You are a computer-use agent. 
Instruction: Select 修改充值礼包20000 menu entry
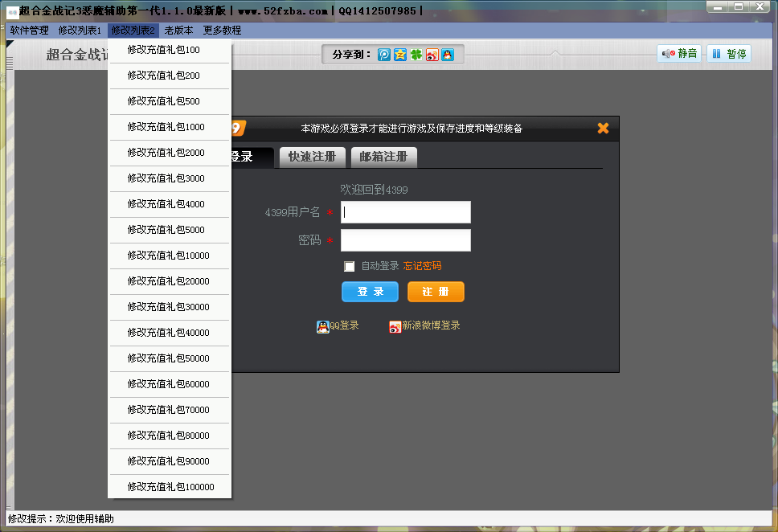[170, 281]
